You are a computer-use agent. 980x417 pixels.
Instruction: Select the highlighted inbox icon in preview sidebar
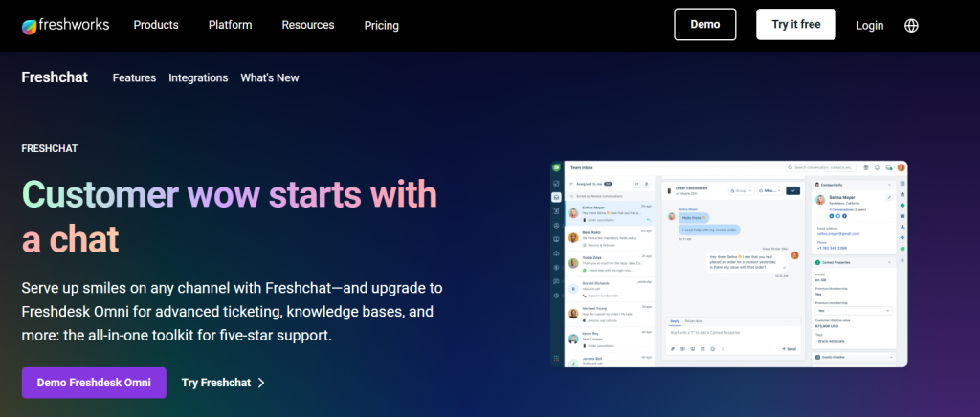556,197
